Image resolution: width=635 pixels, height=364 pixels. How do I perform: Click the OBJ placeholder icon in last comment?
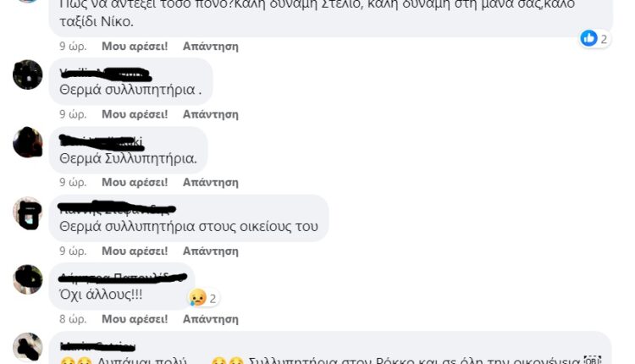(592, 360)
